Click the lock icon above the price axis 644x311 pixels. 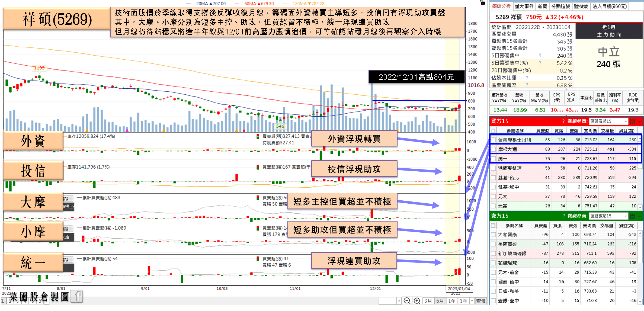[x=482, y=2]
